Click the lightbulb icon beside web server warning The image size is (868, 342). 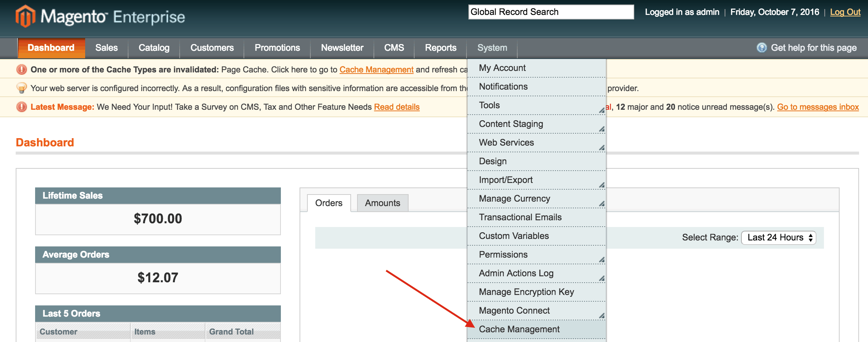[21, 87]
